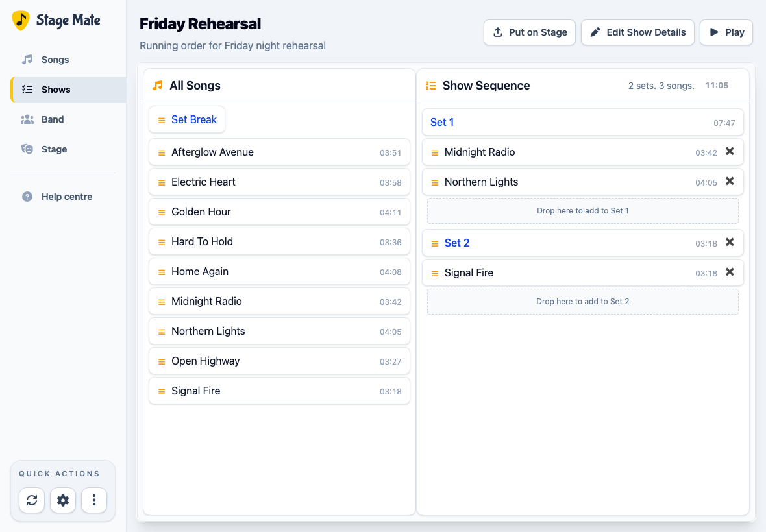Start playback with the Play button

(726, 32)
